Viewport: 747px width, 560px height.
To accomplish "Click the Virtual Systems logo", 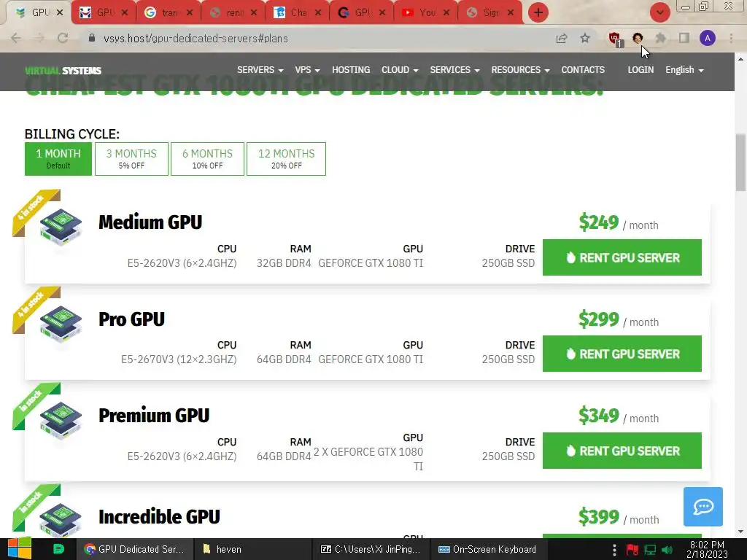I will click(63, 71).
